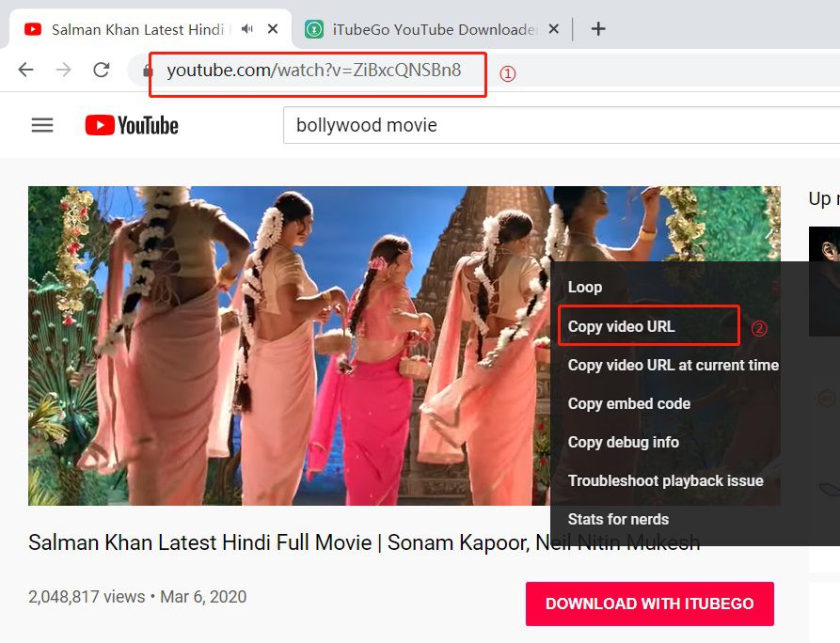The width and height of the screenshot is (840, 643).
Task: Open the YouTube hamburger guide menu
Action: [42, 125]
